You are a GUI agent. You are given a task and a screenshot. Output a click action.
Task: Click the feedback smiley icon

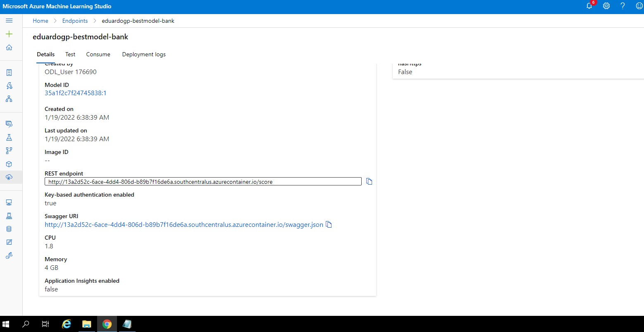click(x=639, y=6)
